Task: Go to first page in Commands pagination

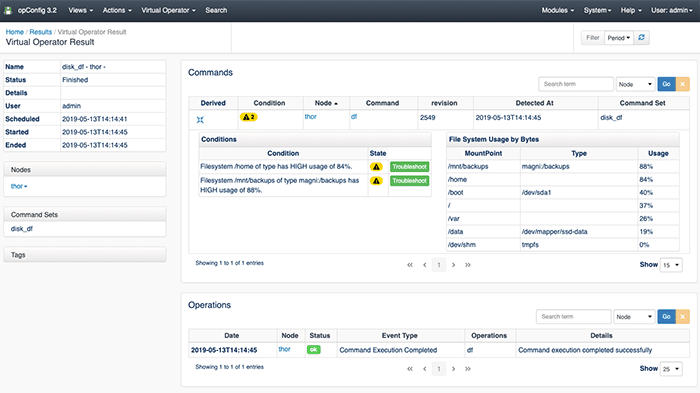Action: (410, 265)
